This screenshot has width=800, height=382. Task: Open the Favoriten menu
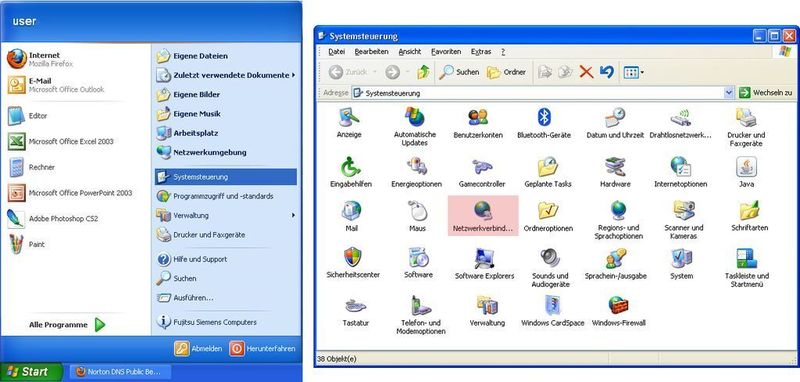[x=446, y=52]
